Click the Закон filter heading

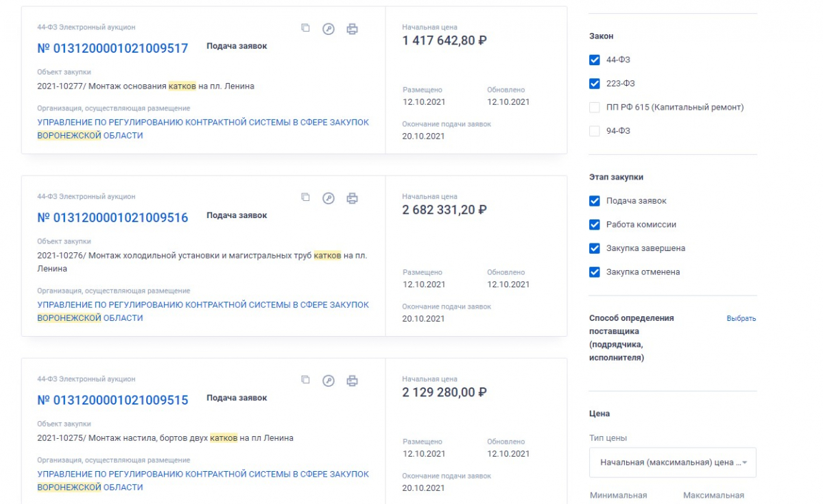click(601, 36)
